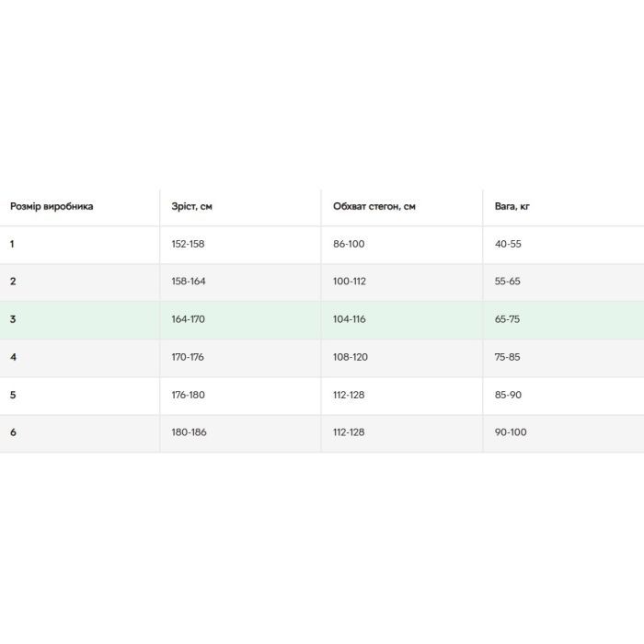This screenshot has height=644, width=644.
Task: Click the size 2 row label
Action: point(14,282)
